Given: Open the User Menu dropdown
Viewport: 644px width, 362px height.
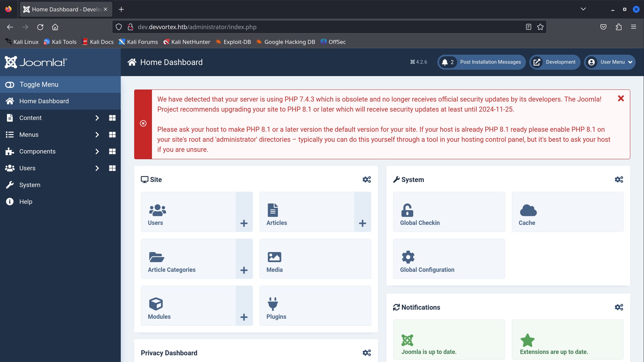Looking at the screenshot, I should coord(609,62).
